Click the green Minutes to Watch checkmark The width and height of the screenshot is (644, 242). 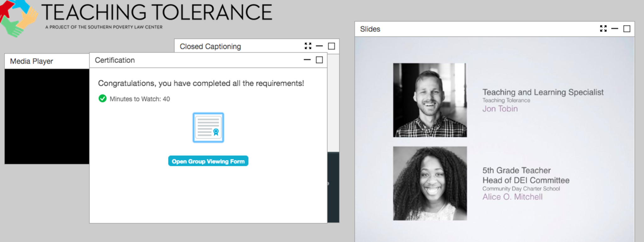tap(103, 99)
